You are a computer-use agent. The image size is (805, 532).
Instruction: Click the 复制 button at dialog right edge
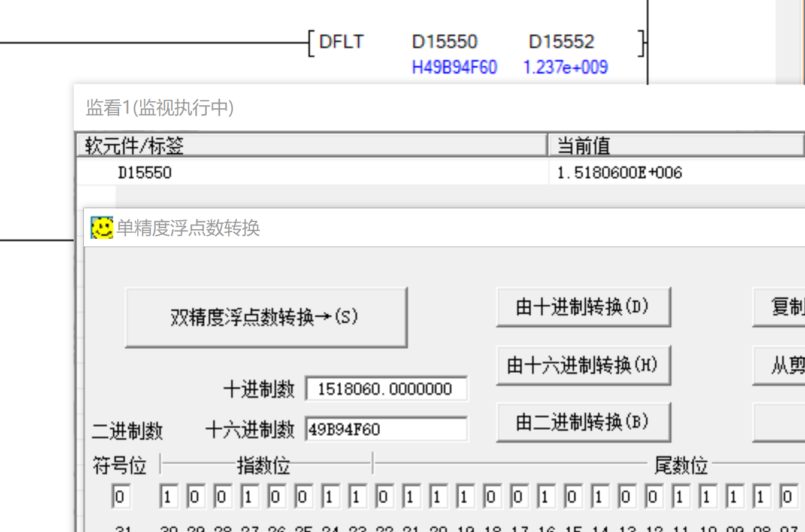786,307
